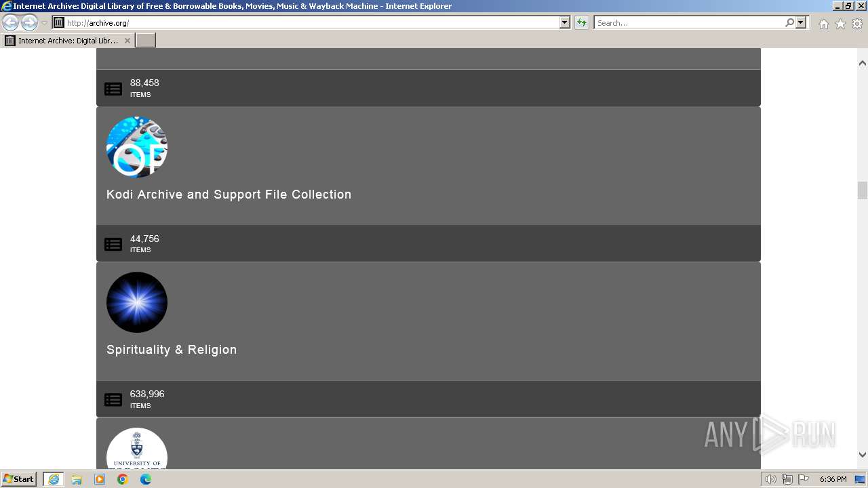Viewport: 868px width, 488px height.
Task: Open the Spirituality & Religion starburst thumbnail
Action: [x=137, y=302]
